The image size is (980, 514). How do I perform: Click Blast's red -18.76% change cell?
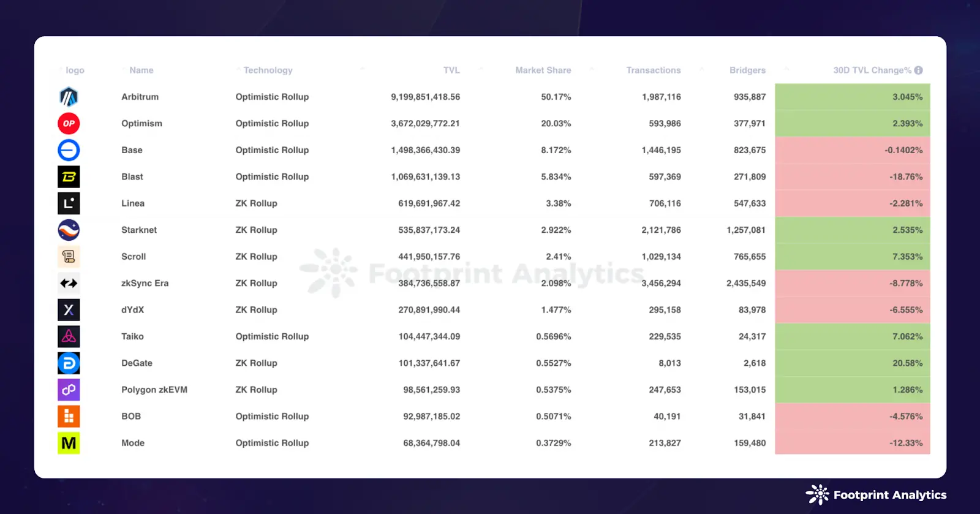852,177
